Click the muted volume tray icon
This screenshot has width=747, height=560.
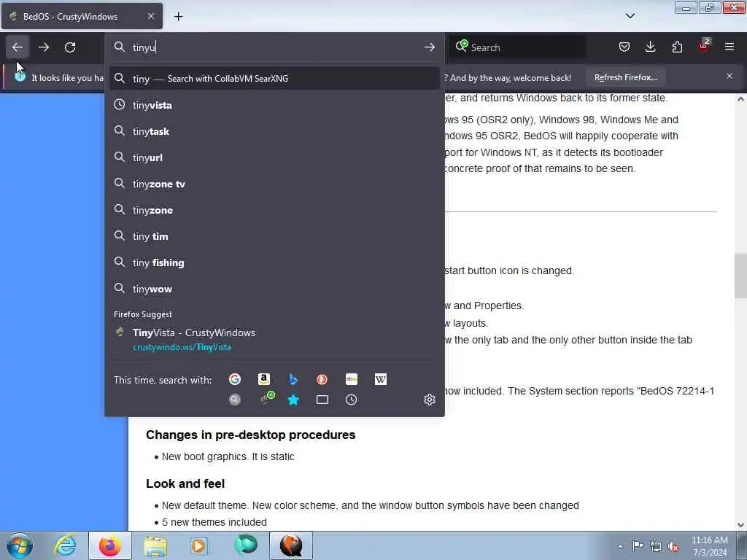pyautogui.click(x=673, y=546)
